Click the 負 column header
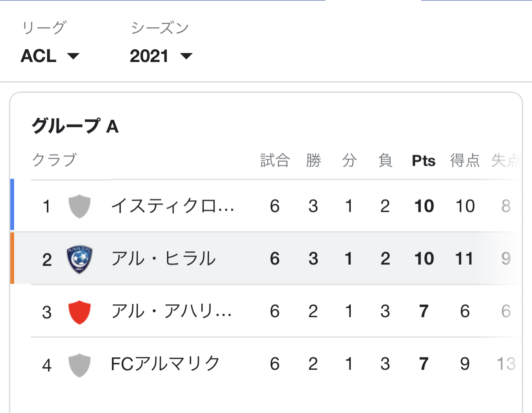 point(385,161)
